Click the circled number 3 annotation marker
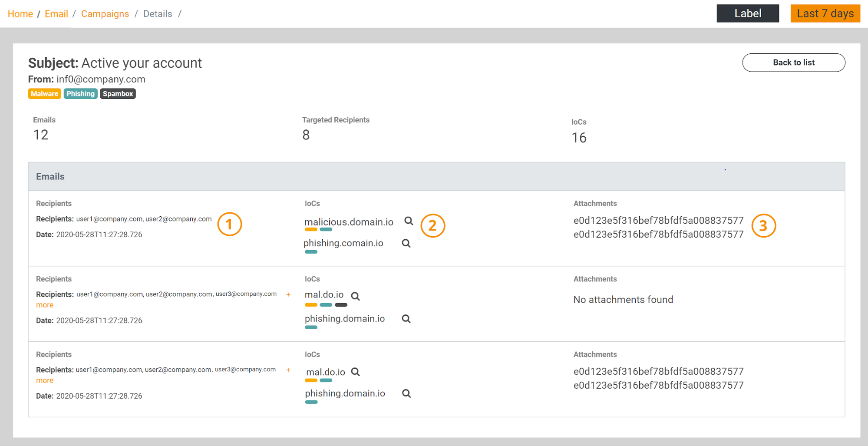The width and height of the screenshot is (868, 446). coord(763,226)
